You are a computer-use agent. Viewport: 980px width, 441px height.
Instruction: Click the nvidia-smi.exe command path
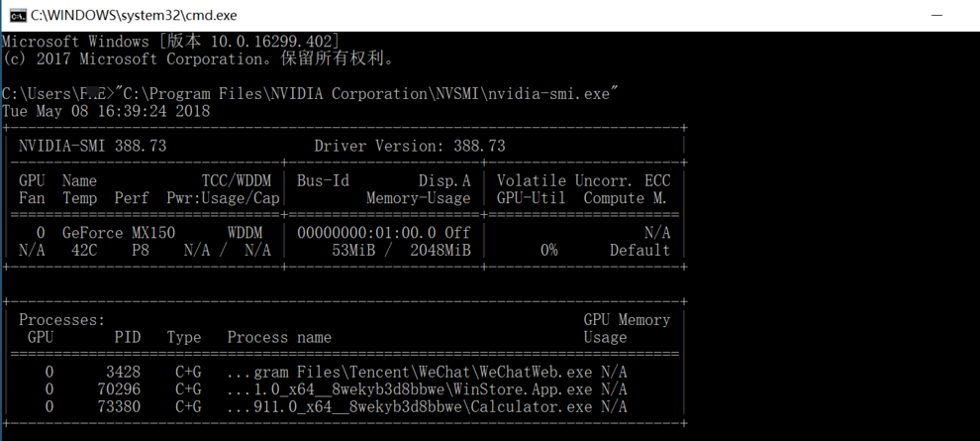point(366,93)
